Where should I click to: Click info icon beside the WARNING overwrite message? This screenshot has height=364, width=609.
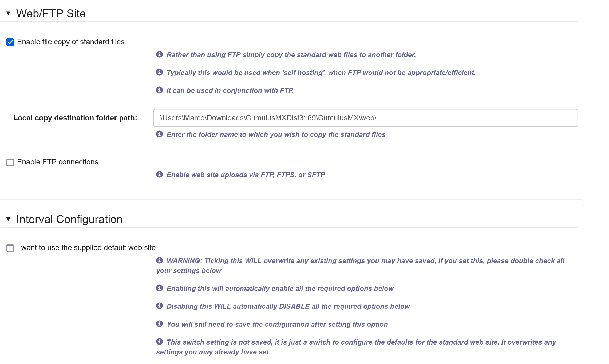(159, 260)
